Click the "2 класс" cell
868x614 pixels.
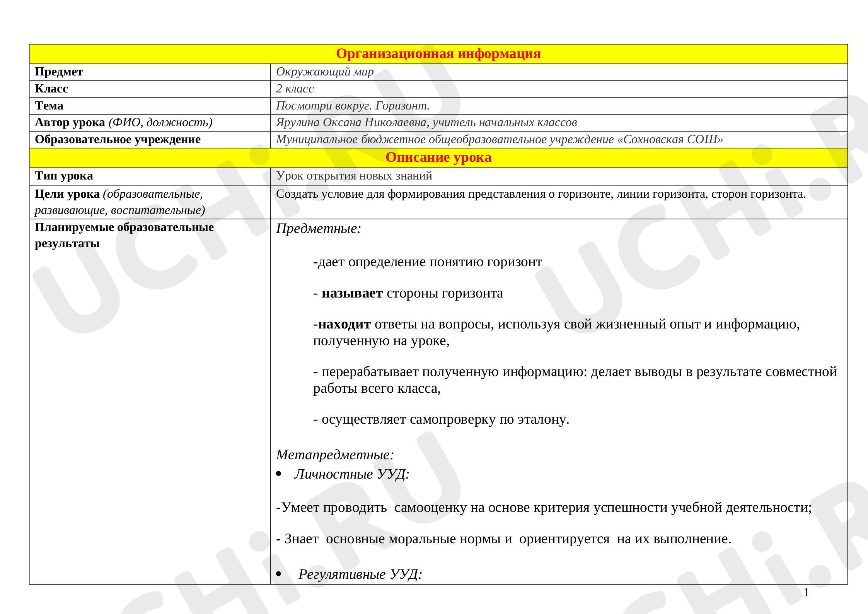click(x=559, y=89)
